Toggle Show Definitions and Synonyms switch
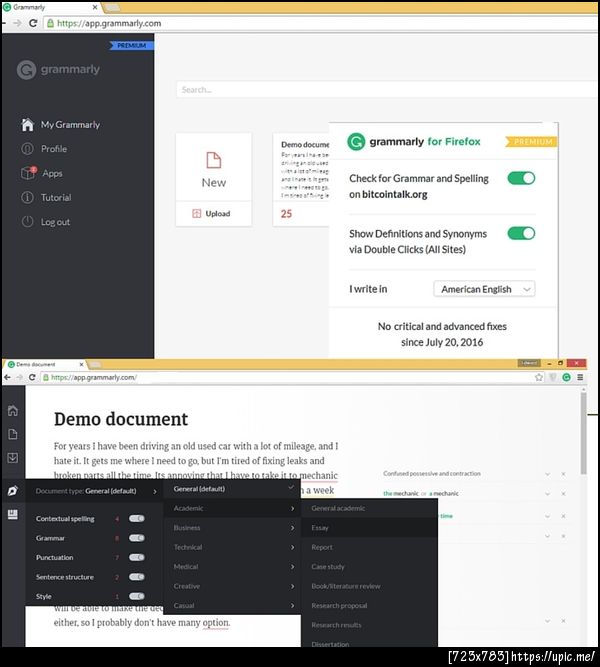600x667 pixels. (x=521, y=234)
